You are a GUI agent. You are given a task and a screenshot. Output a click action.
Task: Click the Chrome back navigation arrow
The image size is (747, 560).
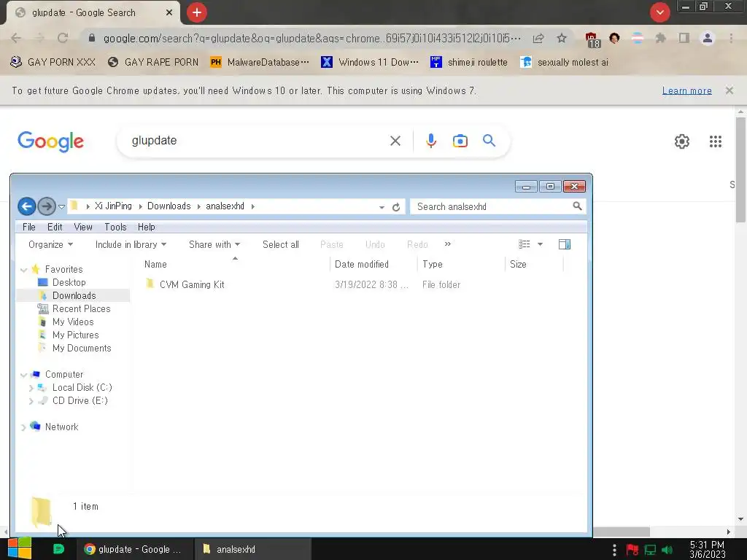[x=16, y=38]
